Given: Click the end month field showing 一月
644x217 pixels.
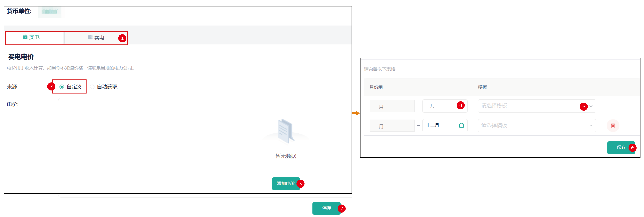Looking at the screenshot, I should pos(445,106).
